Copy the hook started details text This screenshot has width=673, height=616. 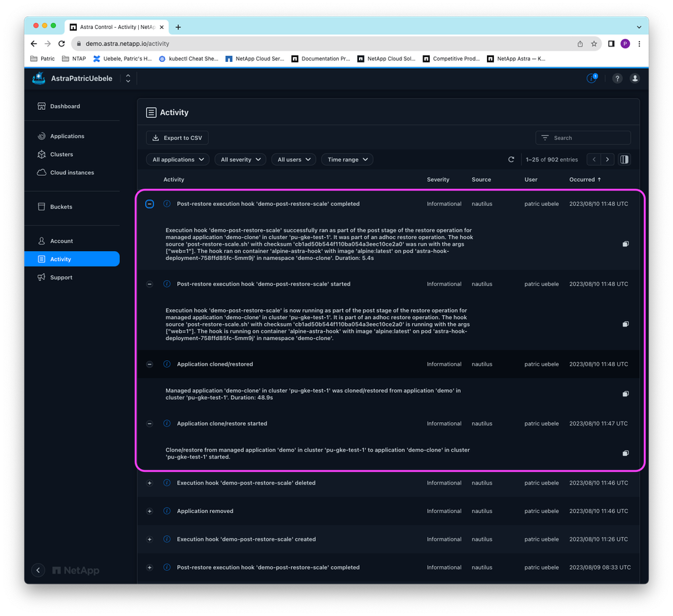[625, 324]
